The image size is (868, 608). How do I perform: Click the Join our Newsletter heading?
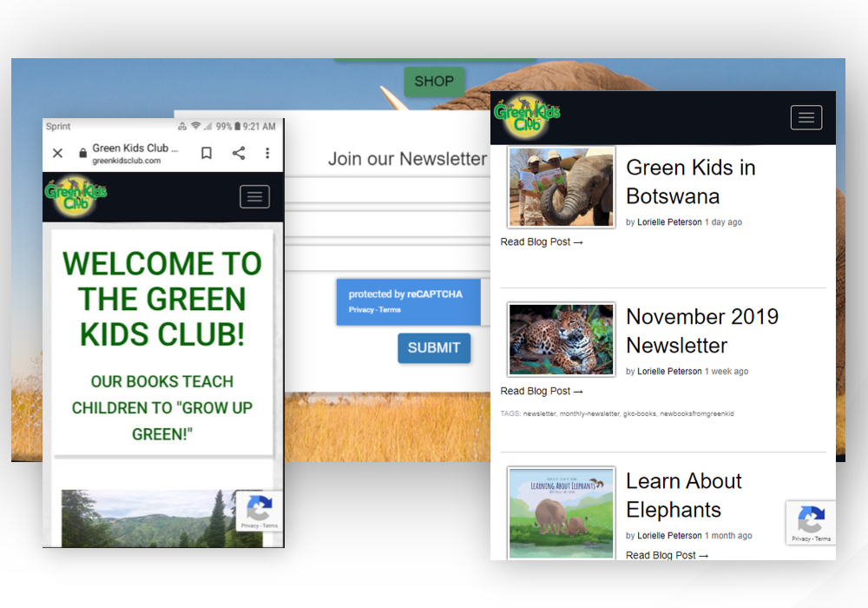click(x=407, y=159)
